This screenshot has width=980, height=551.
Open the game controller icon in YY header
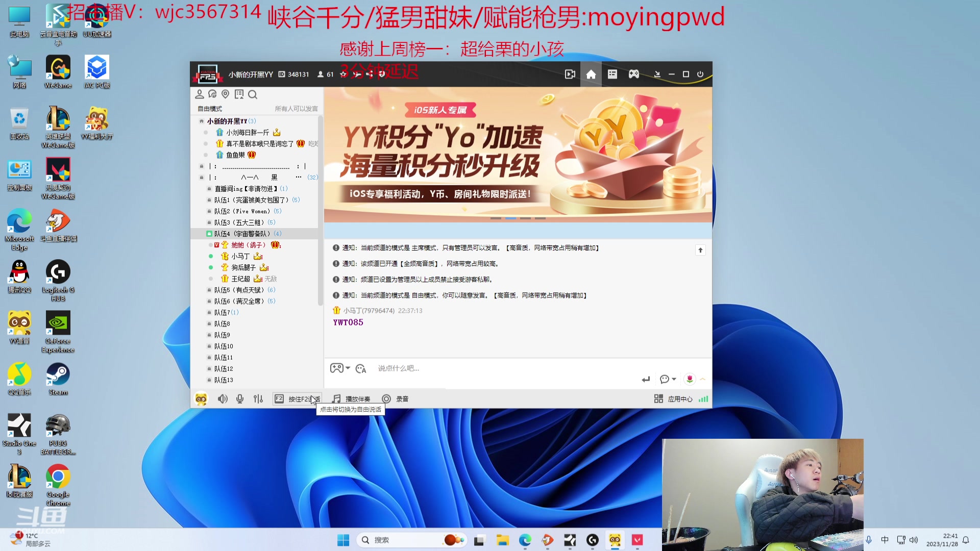634,74
